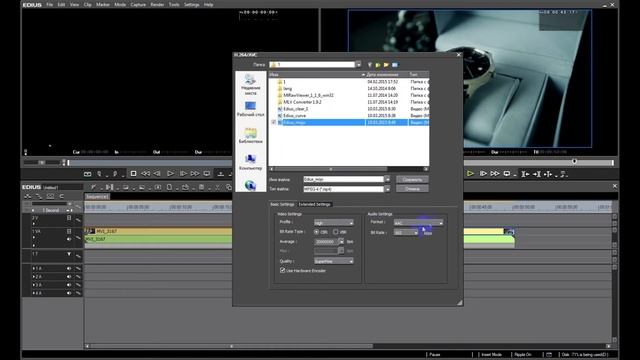Switch to the Extended Settings tab
The image size is (640, 360).
coord(314,204)
